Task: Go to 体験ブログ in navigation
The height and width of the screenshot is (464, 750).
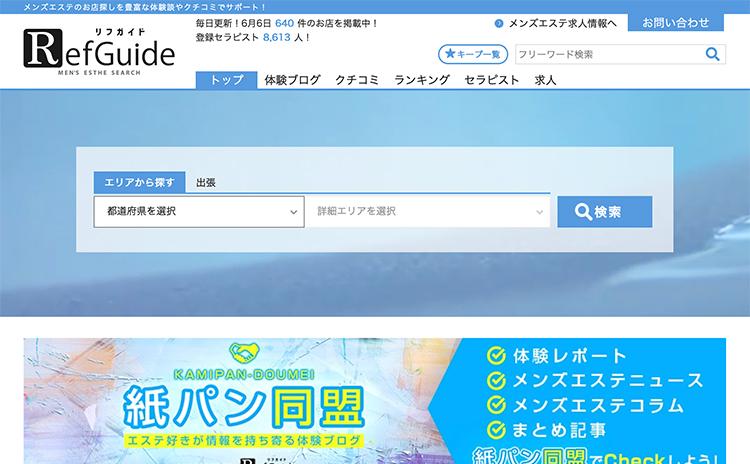Action: coord(292,80)
